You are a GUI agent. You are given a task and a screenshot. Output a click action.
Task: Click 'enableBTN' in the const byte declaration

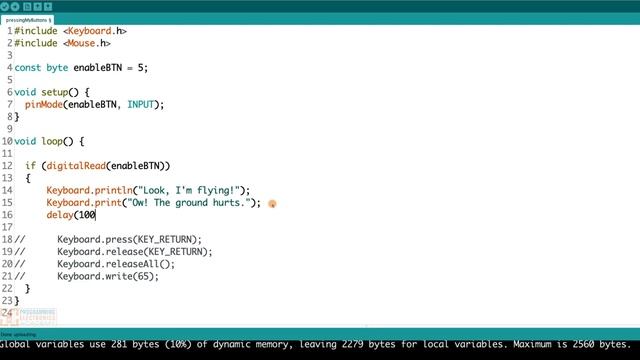[x=98, y=68]
